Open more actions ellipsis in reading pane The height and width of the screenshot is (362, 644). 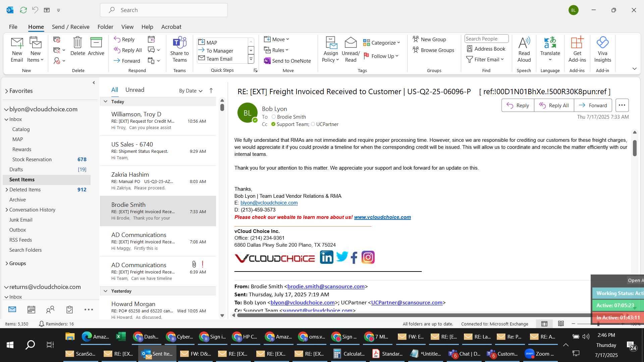click(x=622, y=105)
